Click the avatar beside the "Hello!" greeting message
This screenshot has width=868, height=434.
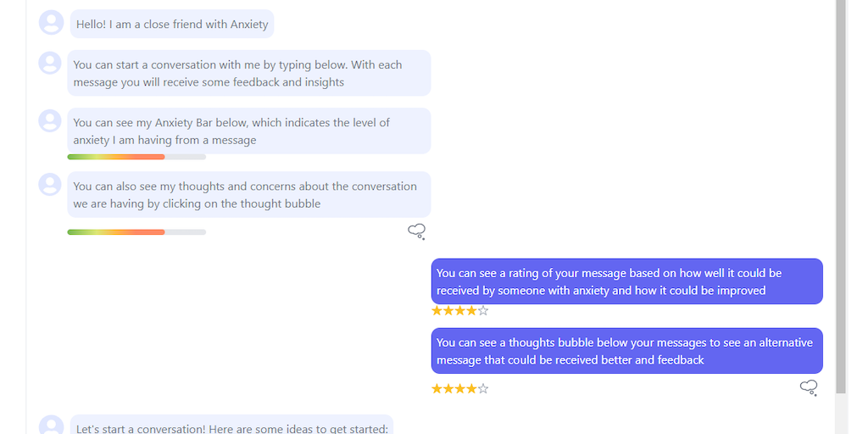tap(51, 23)
